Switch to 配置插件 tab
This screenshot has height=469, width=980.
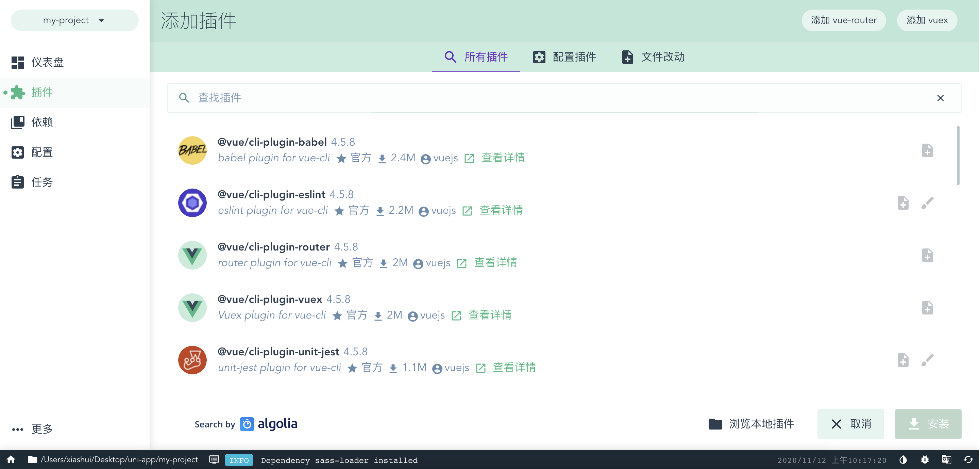tap(564, 57)
